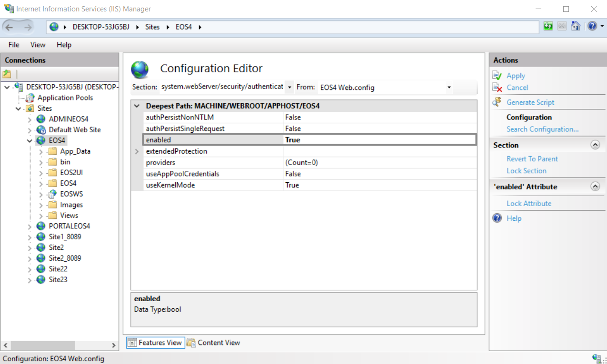Click the bin folder icon
The width and height of the screenshot is (607, 364).
click(52, 162)
